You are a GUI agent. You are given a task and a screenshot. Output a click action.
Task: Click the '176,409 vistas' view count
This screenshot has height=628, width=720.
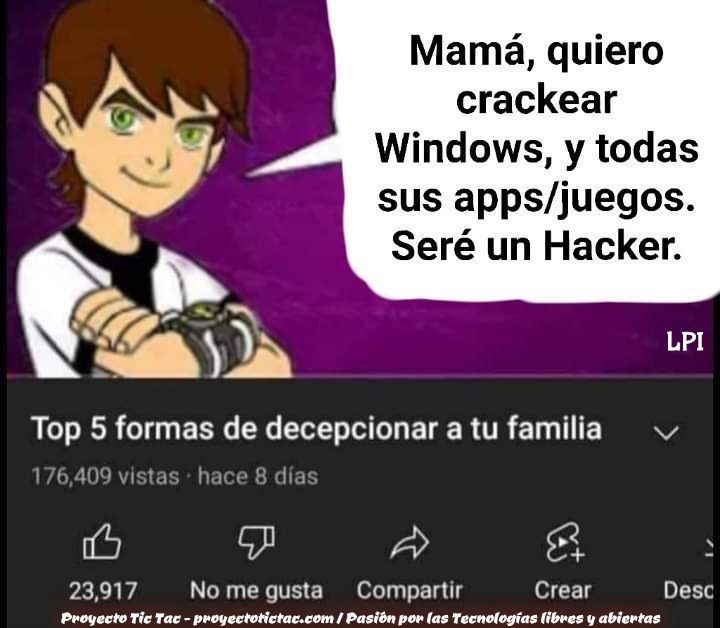click(105, 476)
